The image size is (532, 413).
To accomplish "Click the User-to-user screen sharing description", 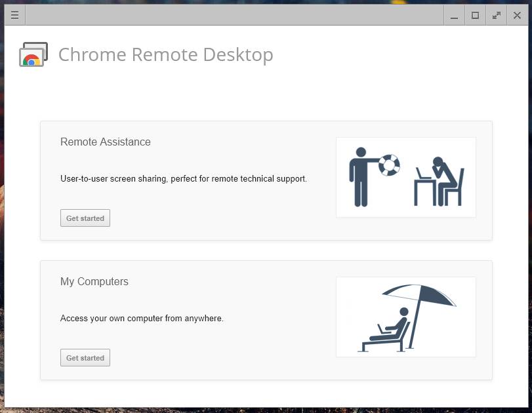I will coord(184,179).
